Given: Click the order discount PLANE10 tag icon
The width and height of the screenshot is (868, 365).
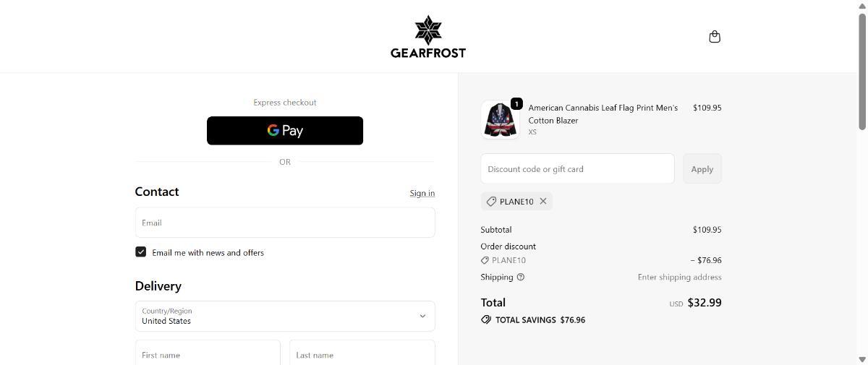Looking at the screenshot, I should coord(485,260).
